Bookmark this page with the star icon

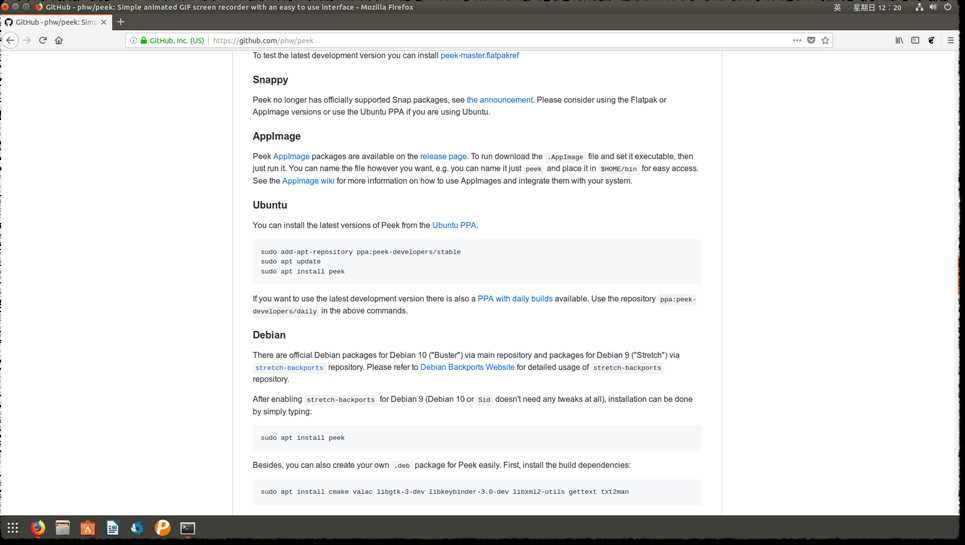tap(825, 40)
